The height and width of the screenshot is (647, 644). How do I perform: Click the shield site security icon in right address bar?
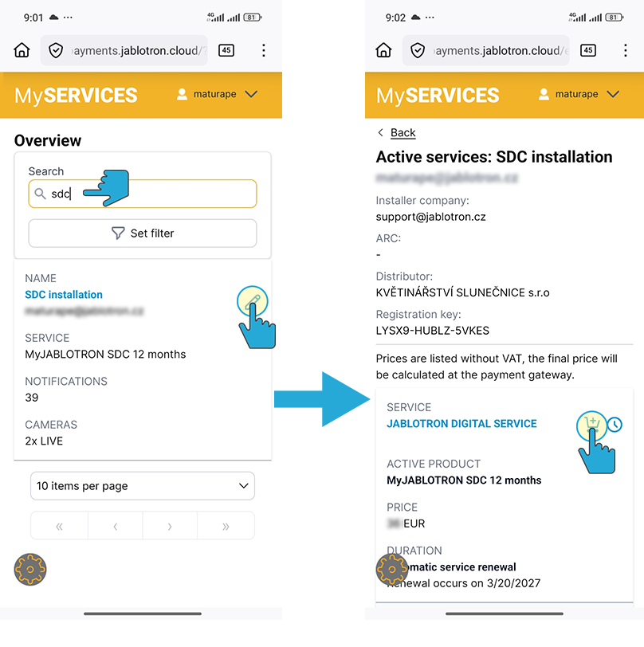[x=418, y=50]
